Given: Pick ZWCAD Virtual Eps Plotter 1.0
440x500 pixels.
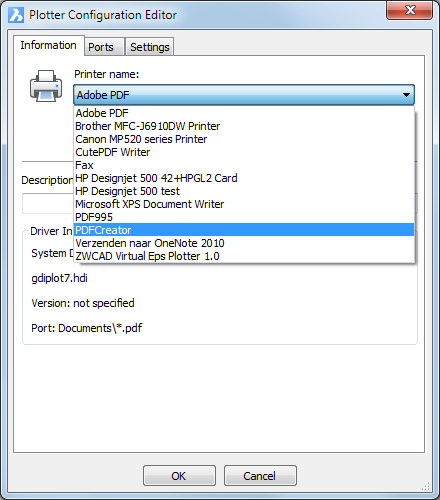Looking at the screenshot, I should [244, 256].
